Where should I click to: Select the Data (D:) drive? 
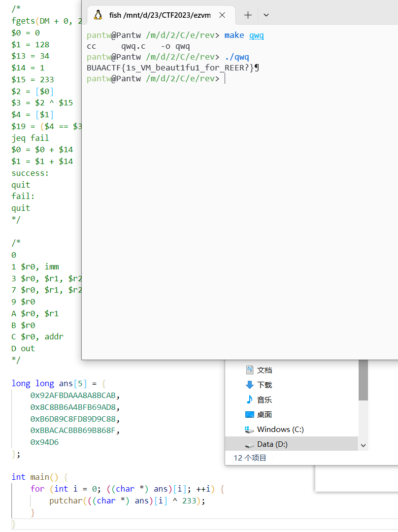tap(272, 444)
